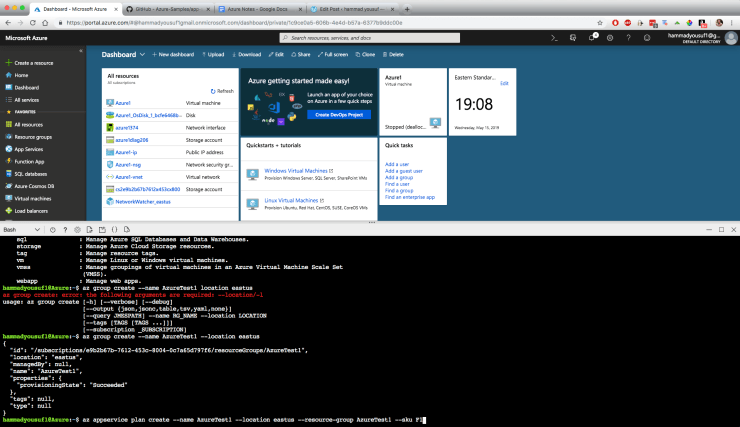Screen dimensions: 740x427
Task: Open Cloud Shell settings gear
Action: [77, 230]
